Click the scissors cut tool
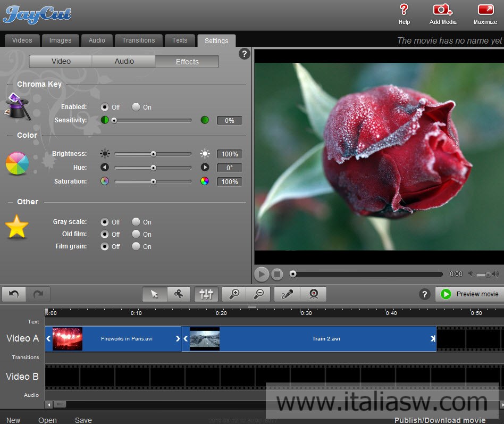Screen dimensions: 504x424 click(x=179, y=294)
